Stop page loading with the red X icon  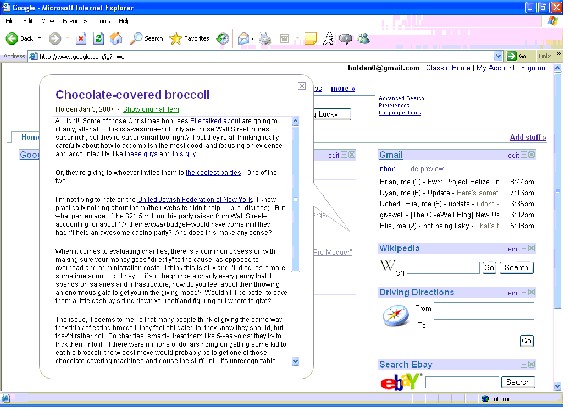pos(81,38)
